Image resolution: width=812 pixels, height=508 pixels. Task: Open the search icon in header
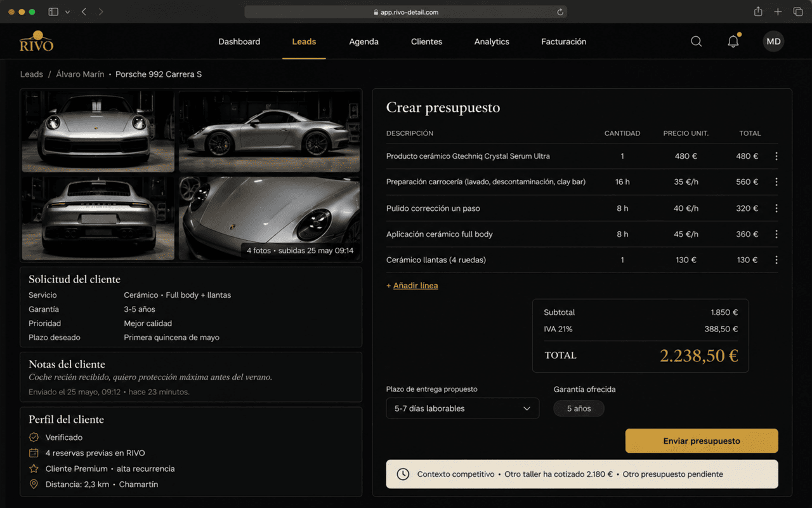click(x=696, y=41)
